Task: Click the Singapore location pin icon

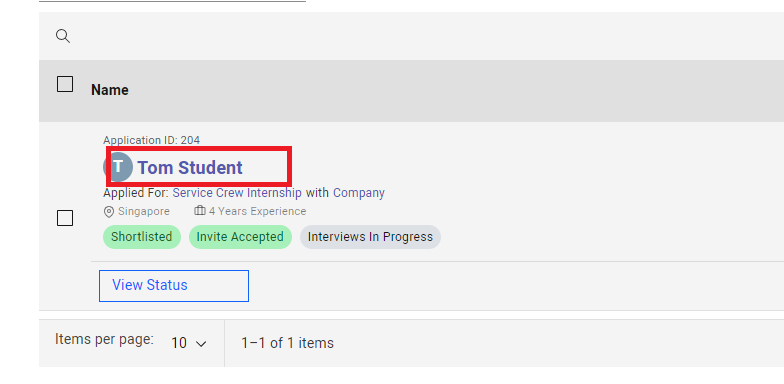Action: tap(108, 212)
